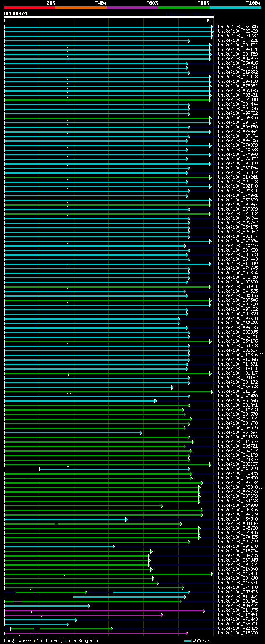Viewport: 265px width, 644px height.
Task: Select label UniRef100_C1EGP0
Action: 238,633
